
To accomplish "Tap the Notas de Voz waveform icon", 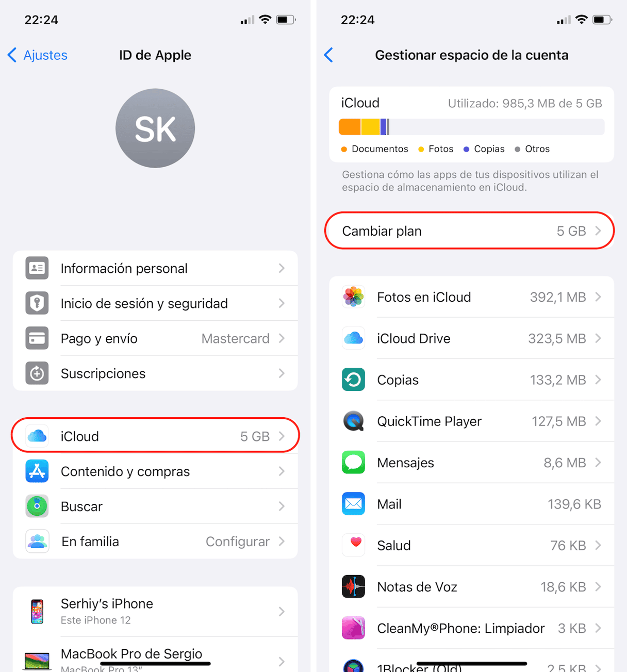I will [x=353, y=587].
